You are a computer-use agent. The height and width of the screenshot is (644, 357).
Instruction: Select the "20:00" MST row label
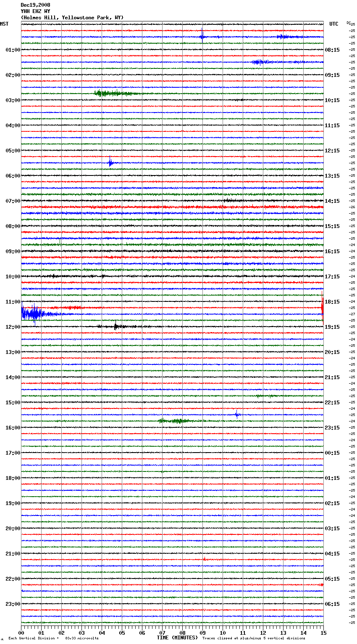coord(13,529)
